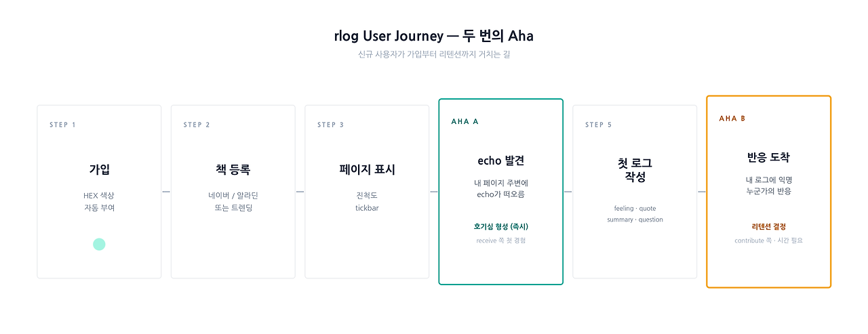This screenshot has height=334, width=868.
Task: Click the subtitle about 신규 사용자 journey
Action: (434, 54)
